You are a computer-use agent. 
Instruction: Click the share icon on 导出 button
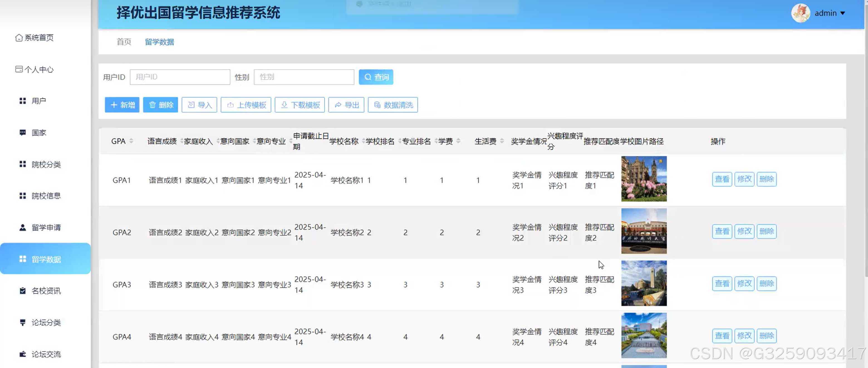(338, 105)
